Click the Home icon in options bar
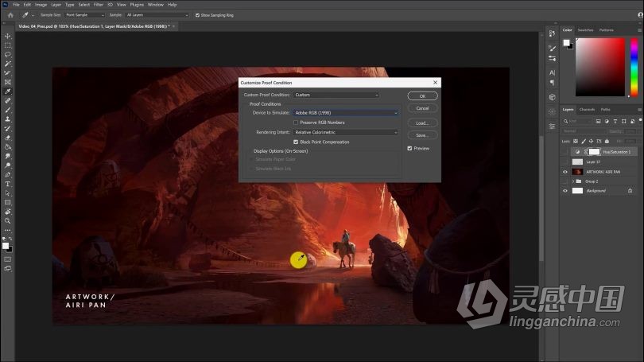This screenshot has height=362, width=644. click(x=10, y=15)
